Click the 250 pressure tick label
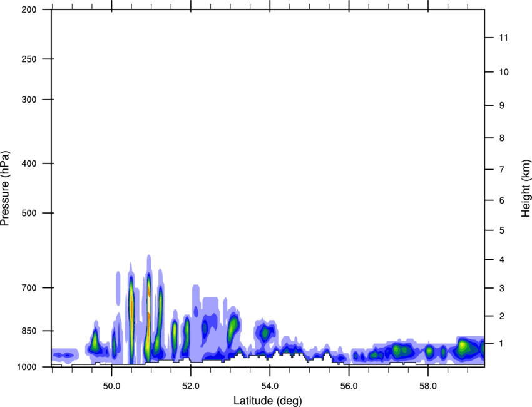The width and height of the screenshot is (532, 407). coord(29,59)
